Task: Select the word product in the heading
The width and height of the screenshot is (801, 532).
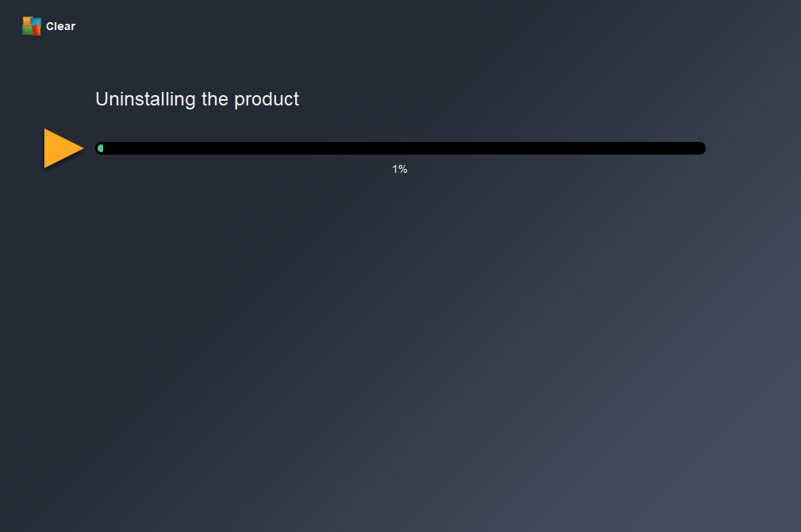Action: [266, 99]
